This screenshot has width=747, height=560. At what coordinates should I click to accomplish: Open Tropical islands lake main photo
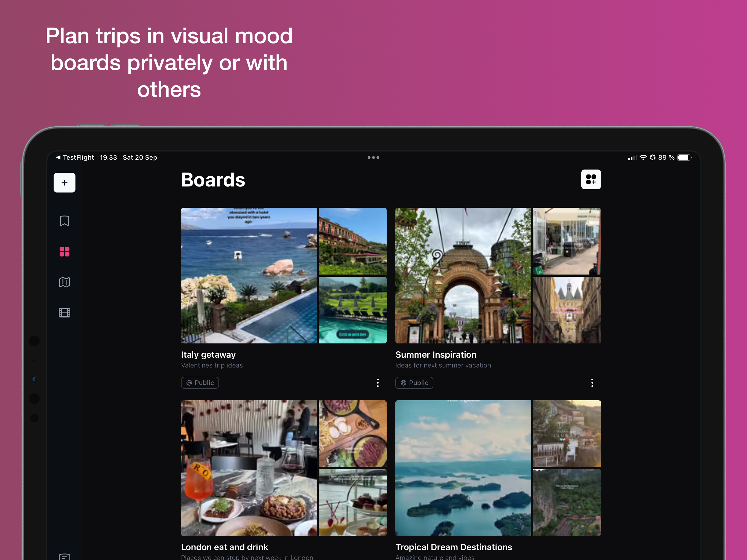463,468
